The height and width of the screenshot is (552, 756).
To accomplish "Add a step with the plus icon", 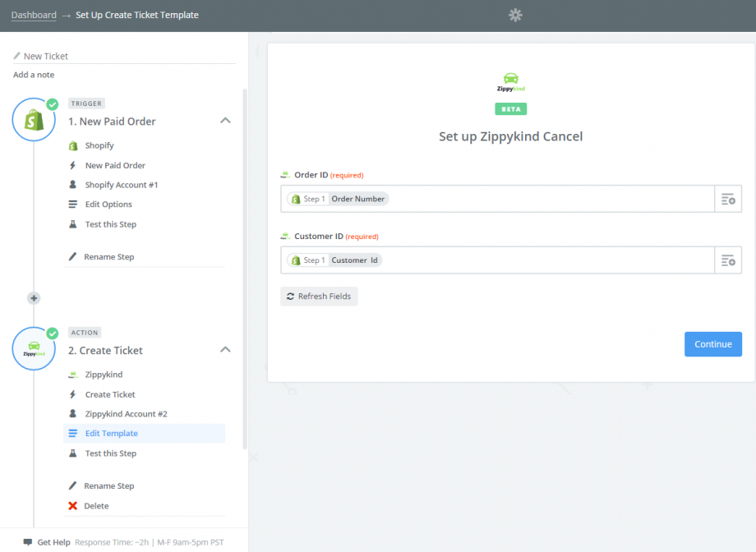I will pyautogui.click(x=34, y=298).
